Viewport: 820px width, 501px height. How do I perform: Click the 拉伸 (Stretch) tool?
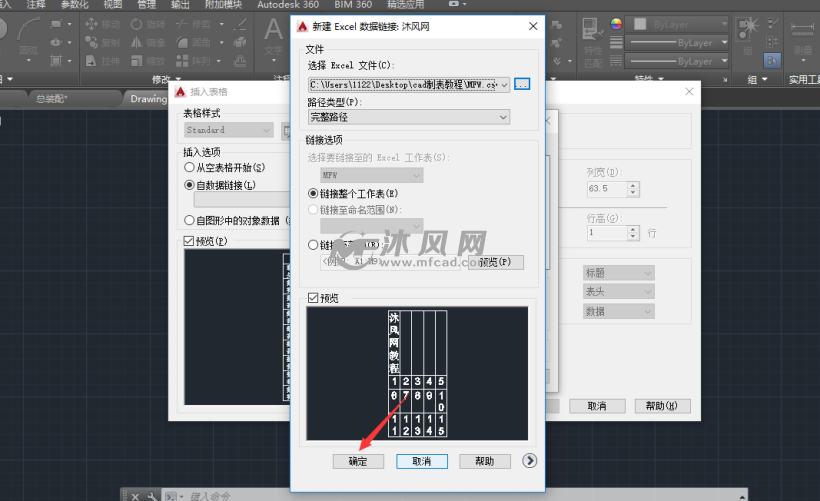click(102, 61)
